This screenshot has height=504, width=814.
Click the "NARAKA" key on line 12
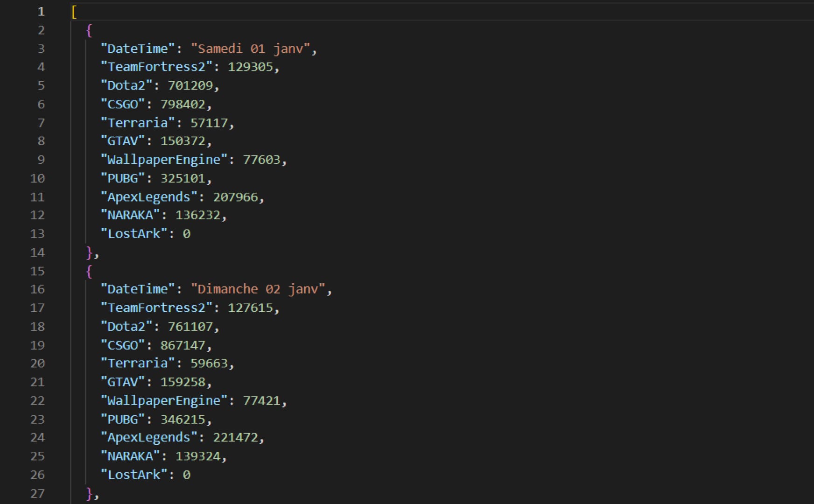coord(130,215)
